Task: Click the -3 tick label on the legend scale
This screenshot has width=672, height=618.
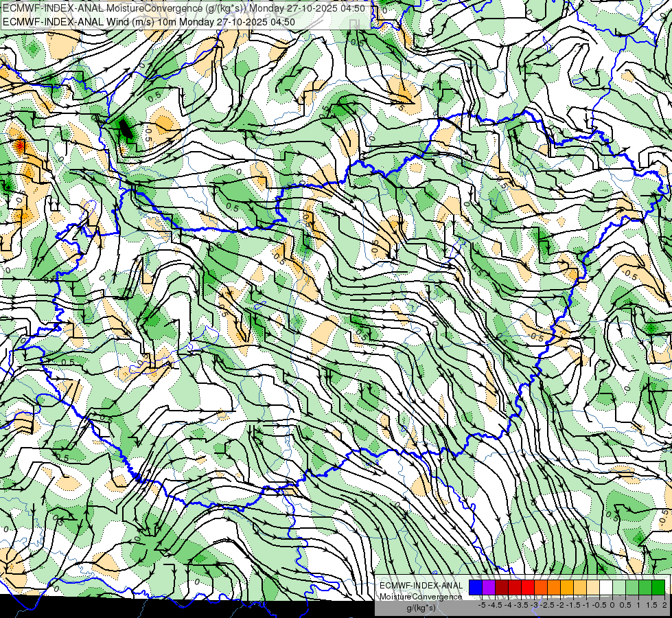Action: coord(535,605)
